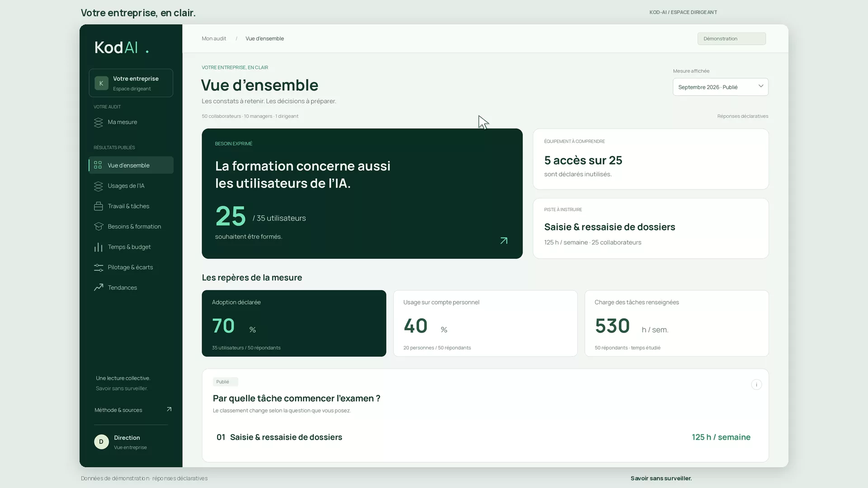Click the K avatar of Votre entreprise

coord(101,83)
